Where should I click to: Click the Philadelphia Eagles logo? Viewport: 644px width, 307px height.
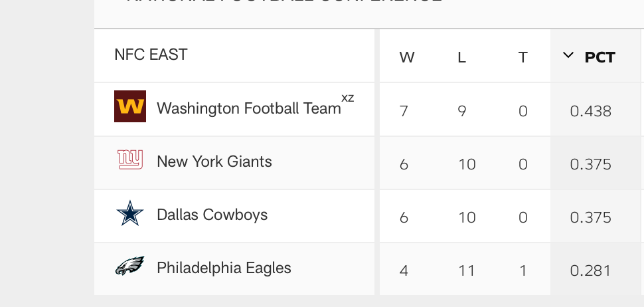coord(129,266)
